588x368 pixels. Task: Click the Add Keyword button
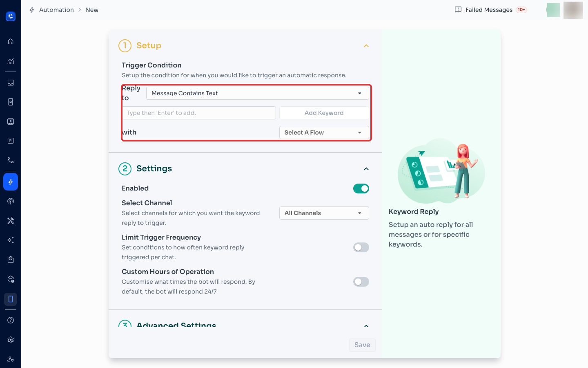324,113
